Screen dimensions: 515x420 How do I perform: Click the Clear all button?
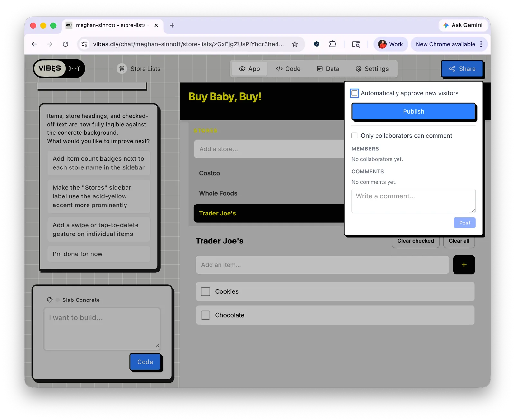pyautogui.click(x=459, y=241)
